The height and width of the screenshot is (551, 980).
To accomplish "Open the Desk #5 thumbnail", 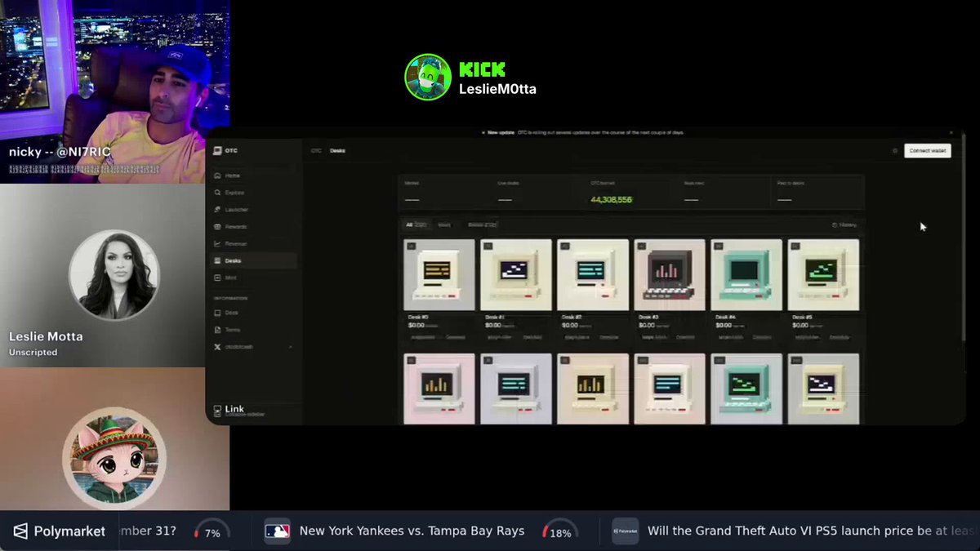I will pos(823,274).
